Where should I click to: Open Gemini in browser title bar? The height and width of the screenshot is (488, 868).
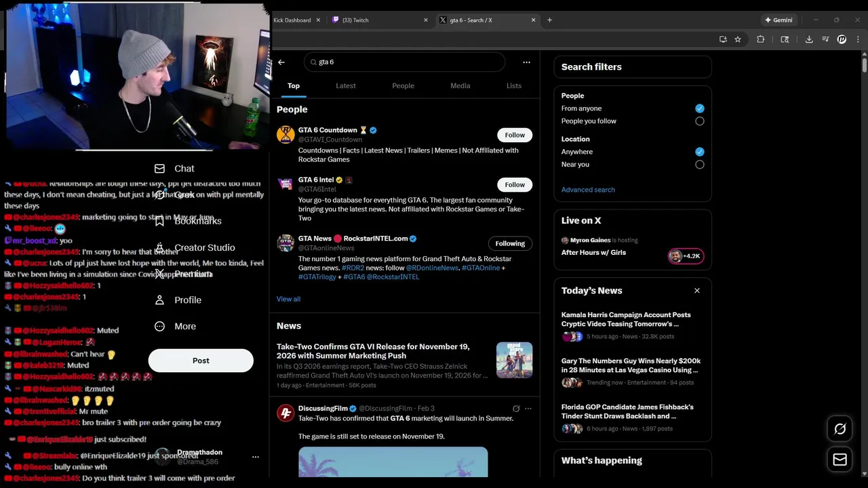click(x=778, y=20)
